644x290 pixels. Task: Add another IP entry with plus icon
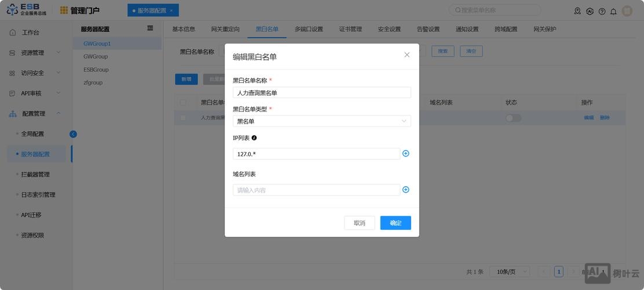point(405,154)
